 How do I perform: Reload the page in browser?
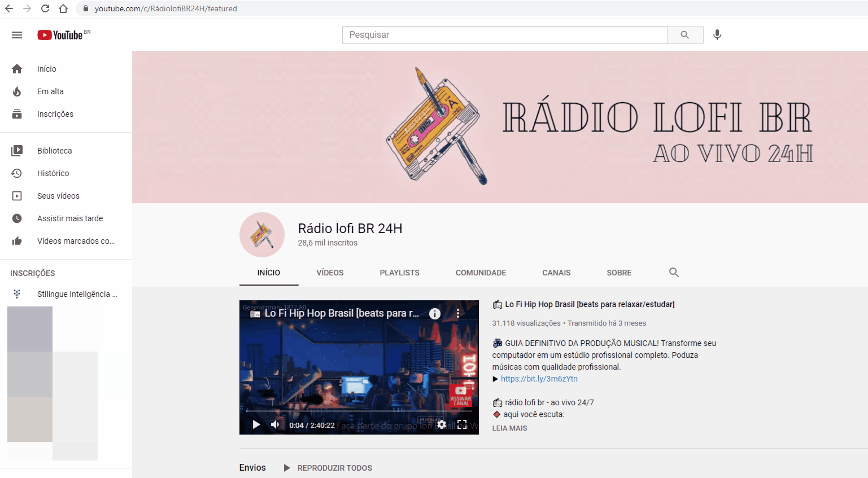click(x=45, y=8)
